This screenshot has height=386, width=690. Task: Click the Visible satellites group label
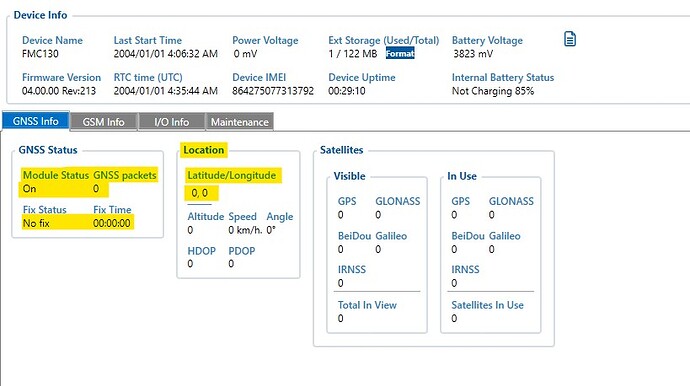[x=349, y=176]
